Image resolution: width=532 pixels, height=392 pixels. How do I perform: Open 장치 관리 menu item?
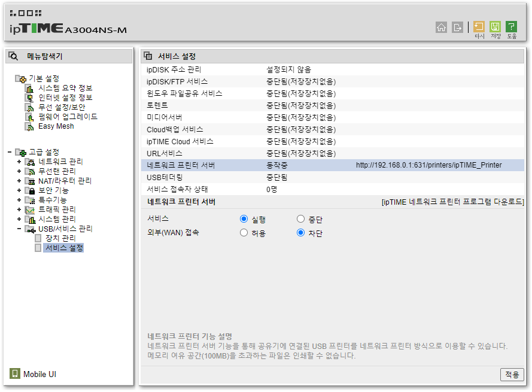tap(60, 238)
